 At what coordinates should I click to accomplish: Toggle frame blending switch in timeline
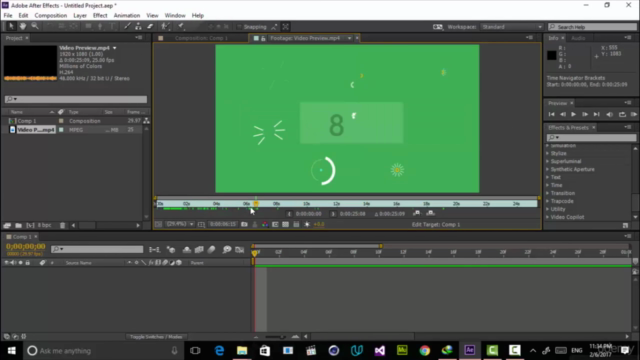click(199, 249)
